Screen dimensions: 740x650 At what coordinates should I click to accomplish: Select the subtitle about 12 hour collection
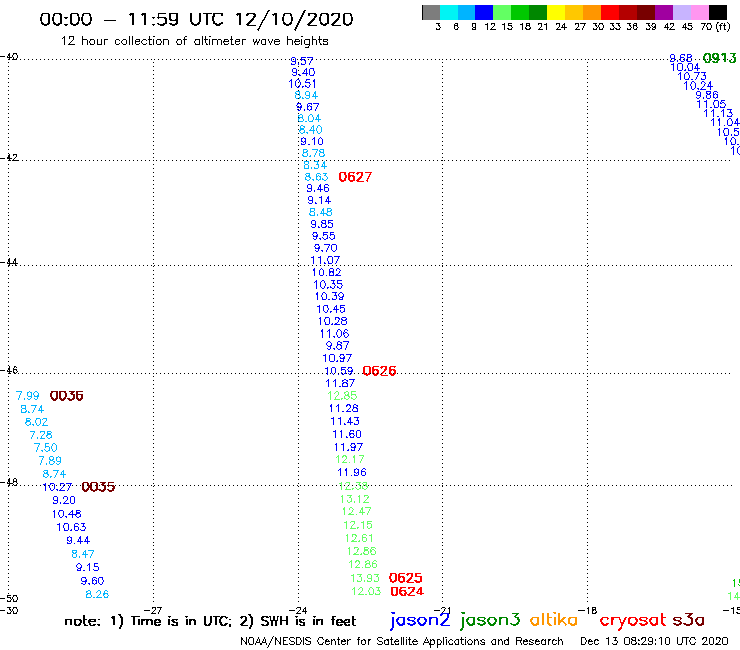pos(194,41)
